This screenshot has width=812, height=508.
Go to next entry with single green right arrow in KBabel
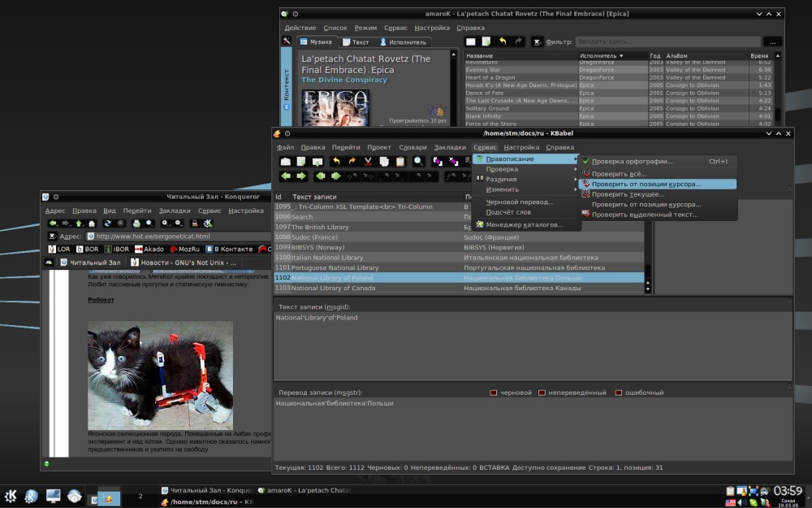pos(301,176)
